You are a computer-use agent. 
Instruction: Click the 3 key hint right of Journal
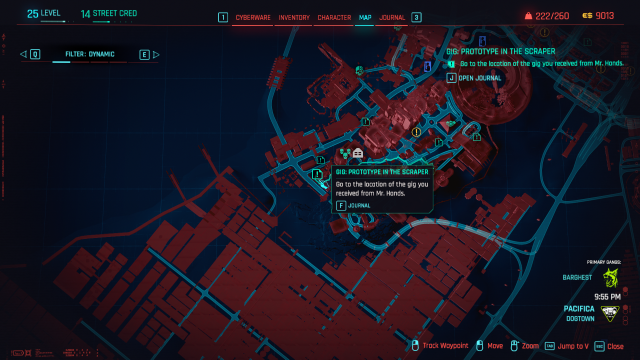point(416,18)
